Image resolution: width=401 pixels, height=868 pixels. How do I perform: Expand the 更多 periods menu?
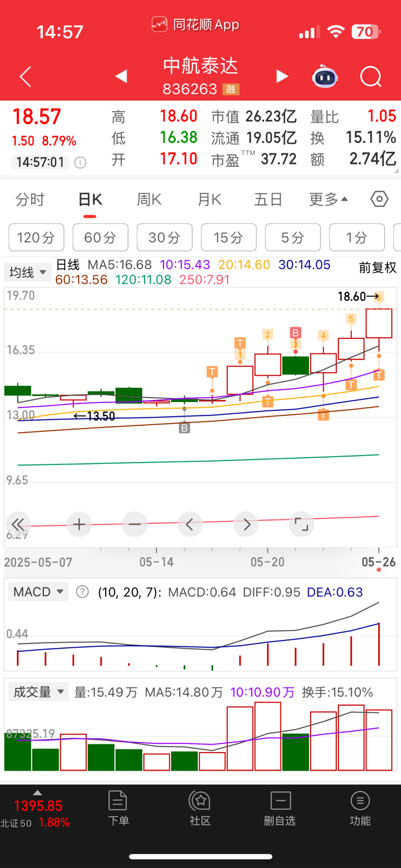tap(328, 199)
